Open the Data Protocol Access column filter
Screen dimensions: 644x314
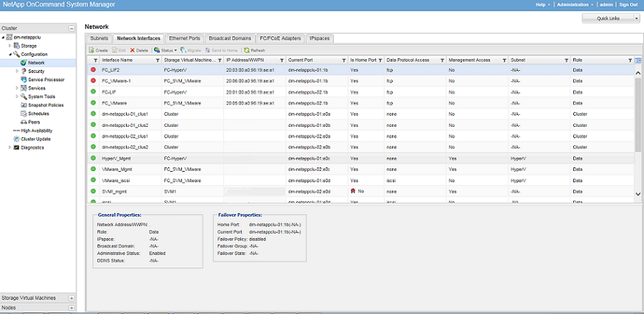point(442,60)
